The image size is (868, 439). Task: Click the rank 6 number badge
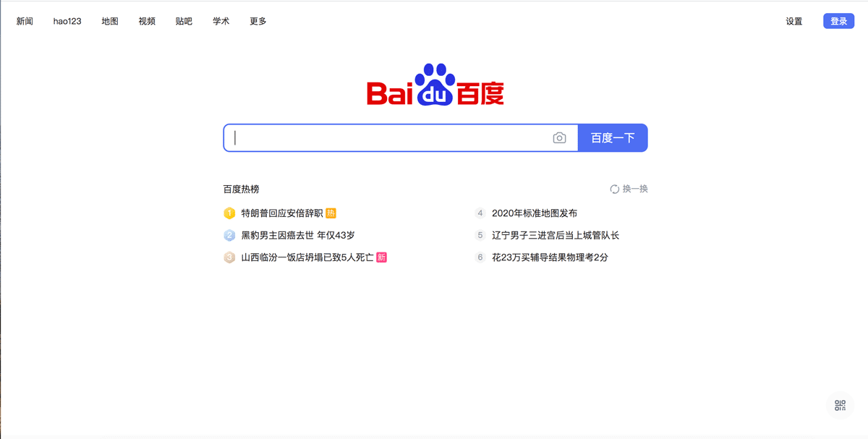coord(480,257)
